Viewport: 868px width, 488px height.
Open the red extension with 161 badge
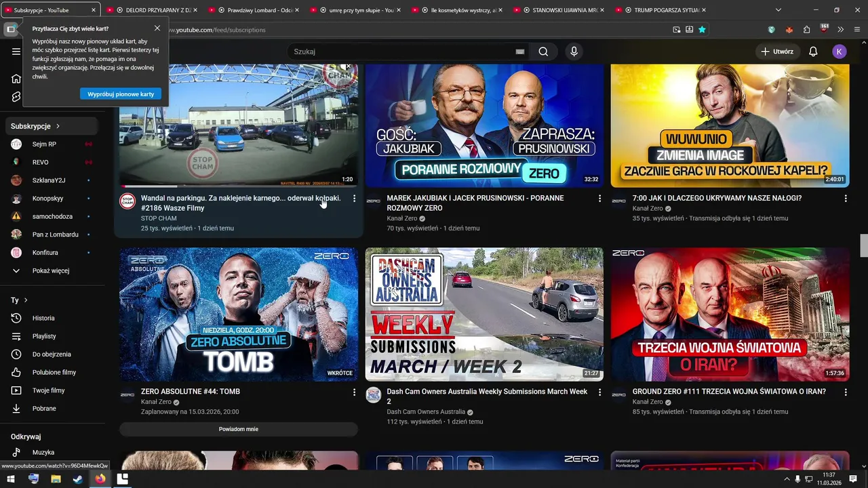[x=824, y=29]
